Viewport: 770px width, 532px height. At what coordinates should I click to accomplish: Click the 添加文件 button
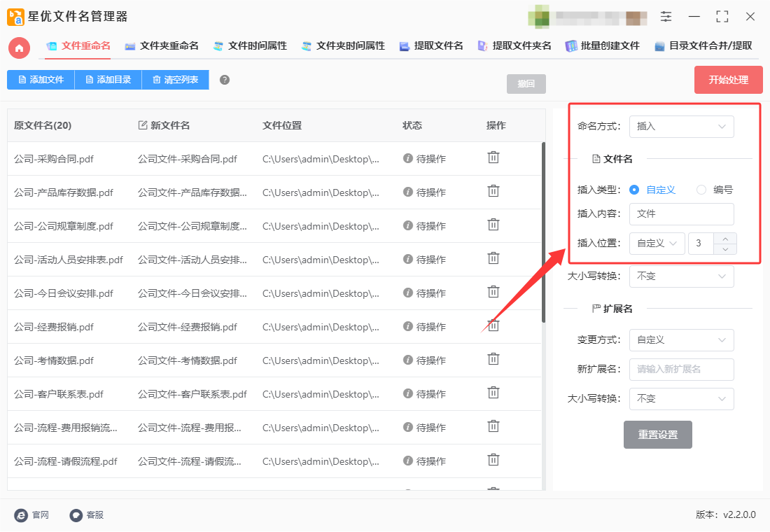coord(41,80)
